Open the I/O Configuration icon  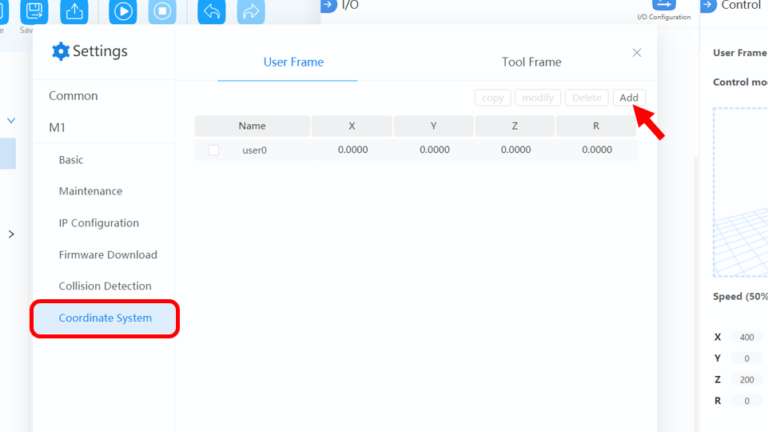coord(664,8)
